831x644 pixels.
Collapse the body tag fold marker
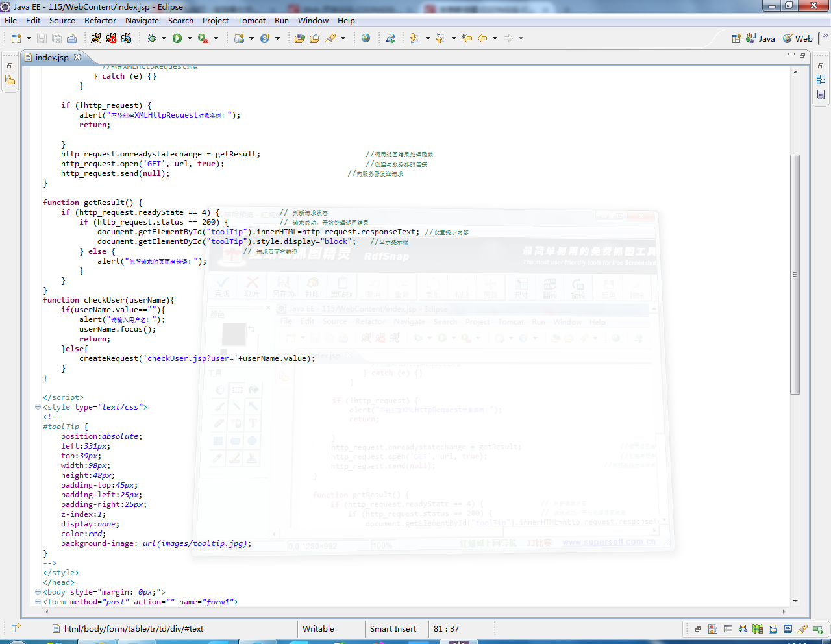point(38,592)
